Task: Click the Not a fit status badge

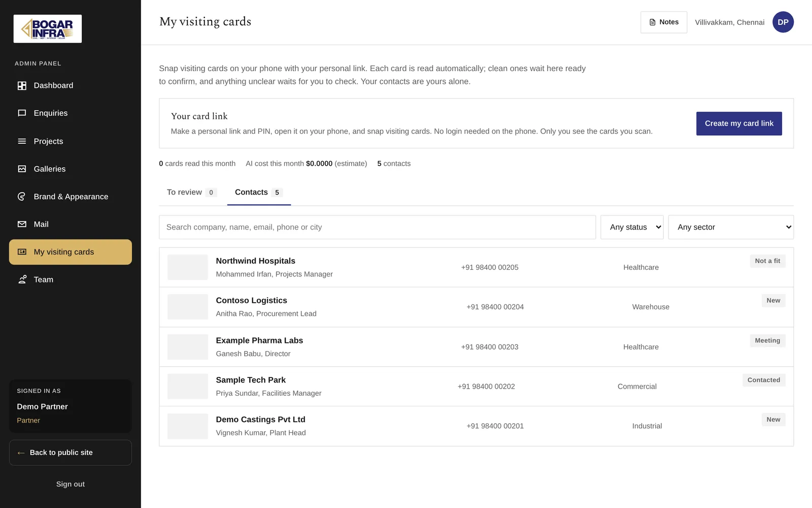Action: (767, 261)
